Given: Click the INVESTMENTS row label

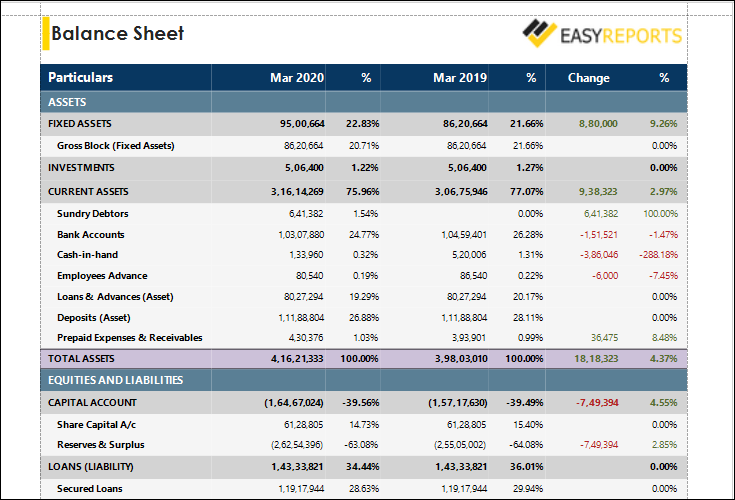Looking at the screenshot, I should coord(81,168).
